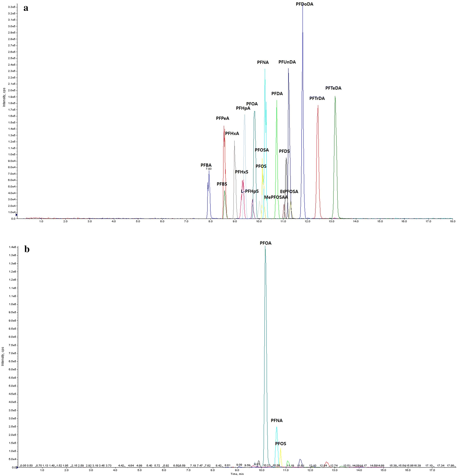Select the PFTeDA peak label
The height and width of the screenshot is (476, 458).
coord(333,88)
